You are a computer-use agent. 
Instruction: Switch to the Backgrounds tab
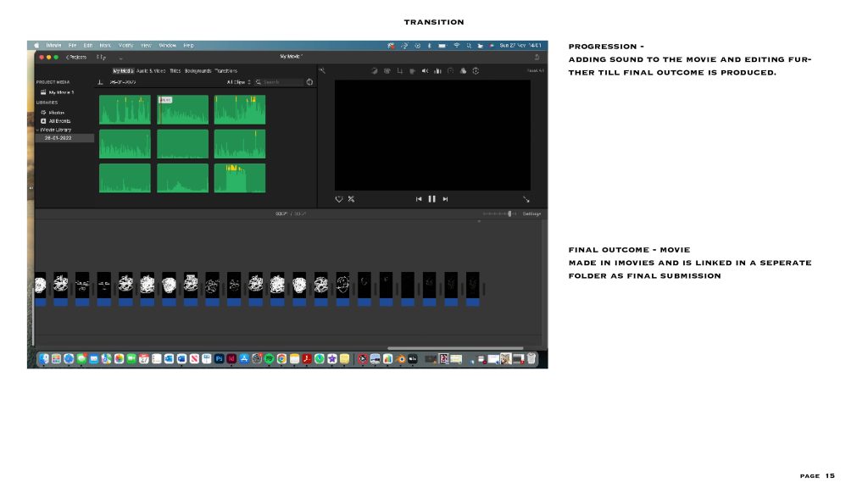pyautogui.click(x=198, y=71)
